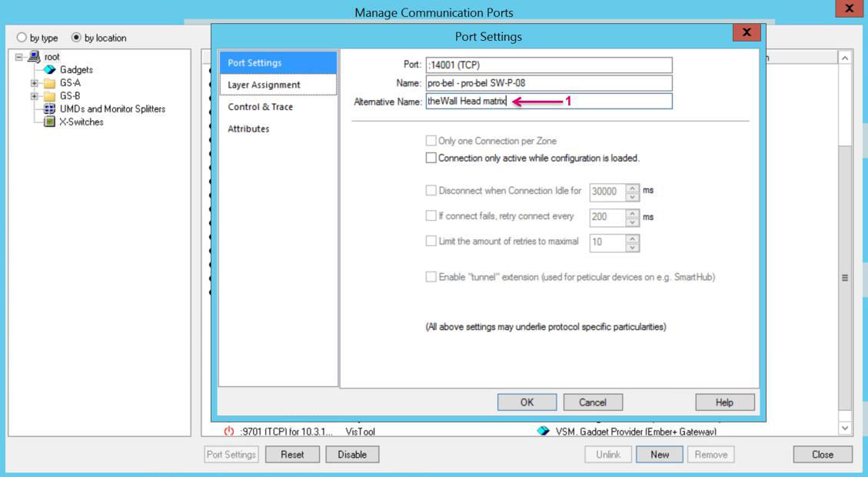Switch to Control & Trace section
This screenshot has height=477, width=868.
[260, 107]
